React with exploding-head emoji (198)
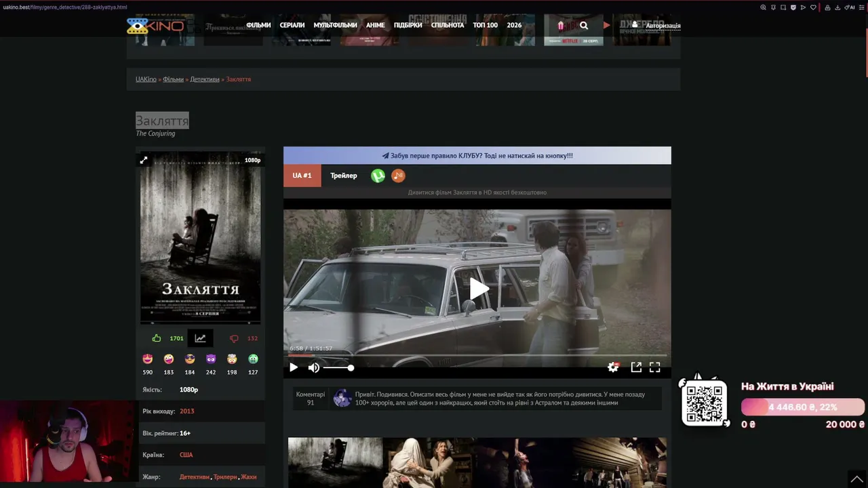The height and width of the screenshot is (488, 868). [x=232, y=359]
